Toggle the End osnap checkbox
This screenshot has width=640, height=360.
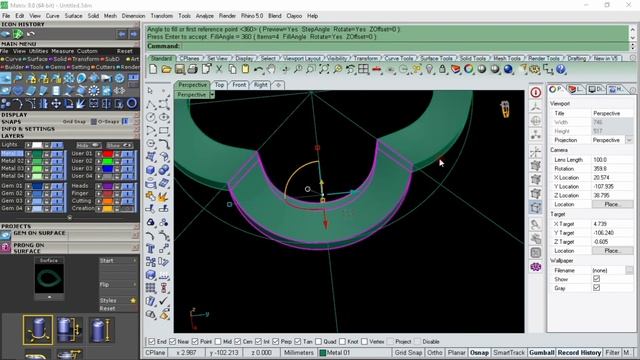(x=152, y=342)
